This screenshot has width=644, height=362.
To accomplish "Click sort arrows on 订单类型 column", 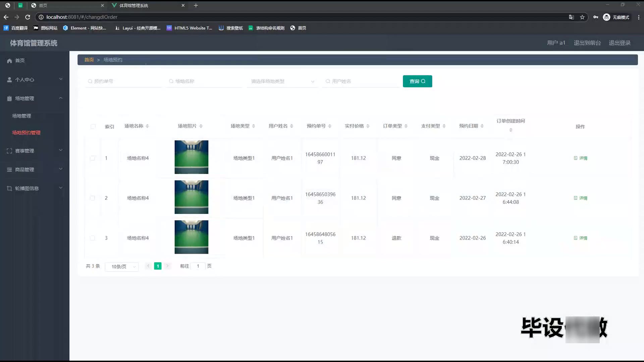I will (x=406, y=126).
